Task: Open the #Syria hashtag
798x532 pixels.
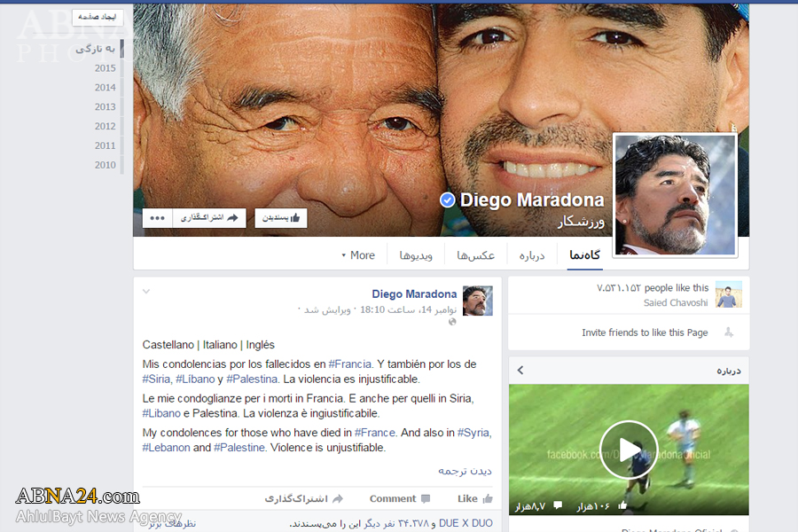Action: tap(473, 432)
